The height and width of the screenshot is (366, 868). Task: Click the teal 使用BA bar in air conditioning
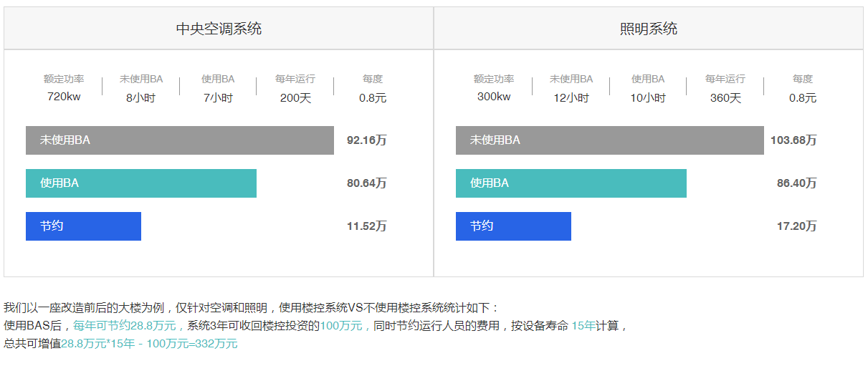tap(141, 183)
